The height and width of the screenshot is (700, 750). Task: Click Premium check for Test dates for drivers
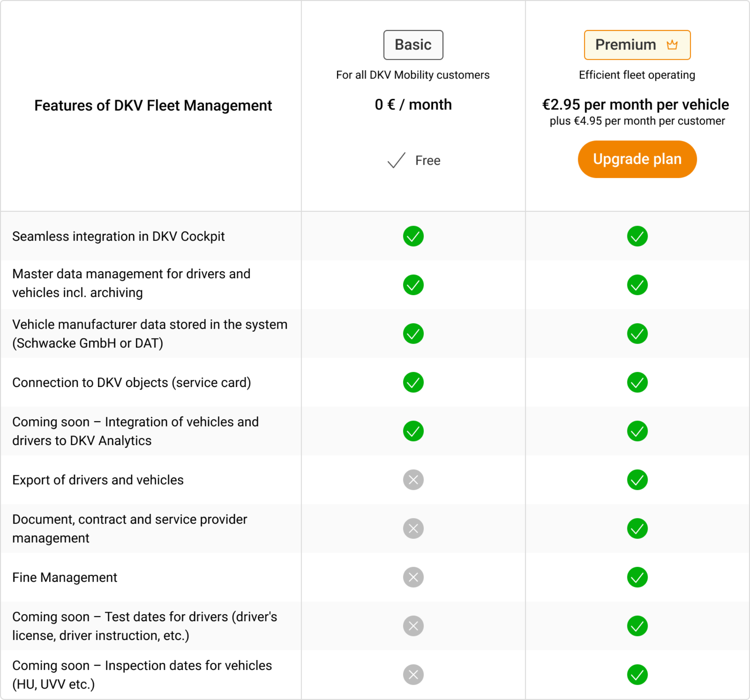point(637,626)
